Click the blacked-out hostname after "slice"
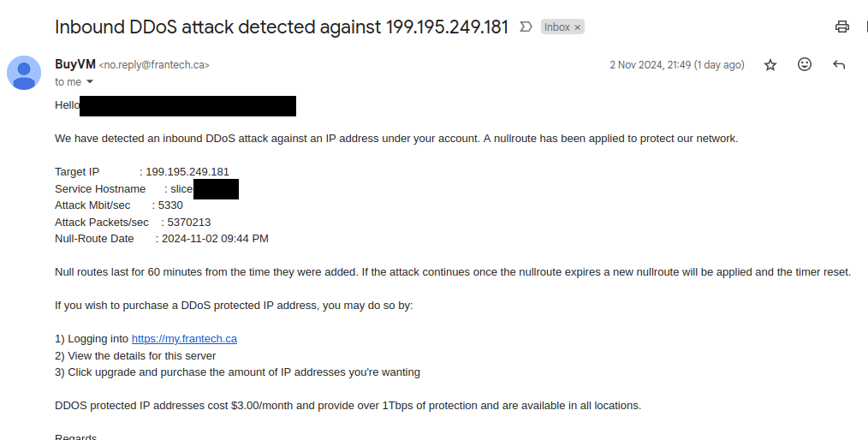The width and height of the screenshot is (868, 440). pos(216,188)
